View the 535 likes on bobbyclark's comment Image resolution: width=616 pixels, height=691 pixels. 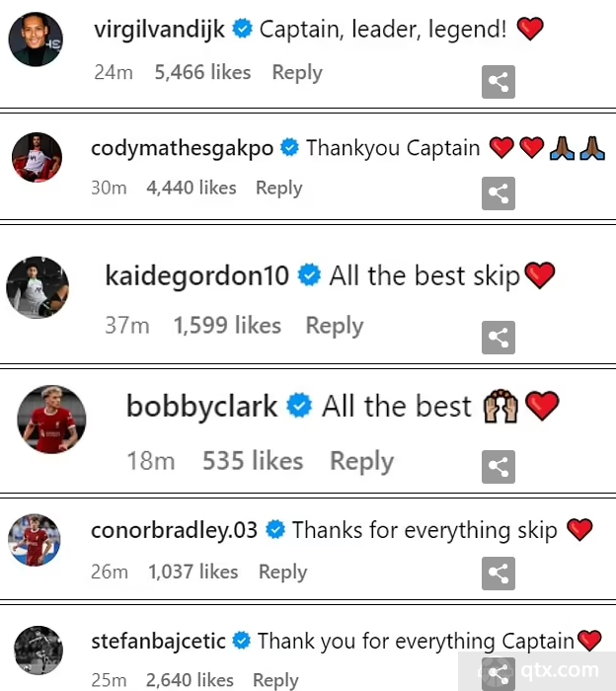pyautogui.click(x=253, y=461)
